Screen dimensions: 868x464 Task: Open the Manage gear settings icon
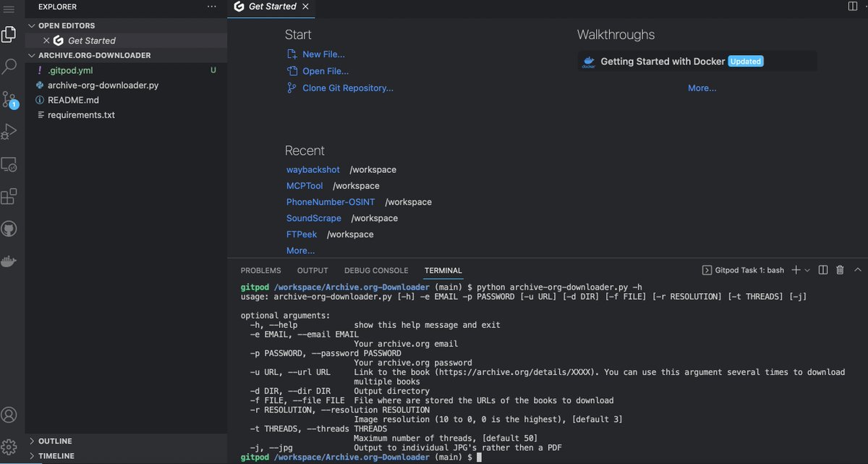point(9,447)
